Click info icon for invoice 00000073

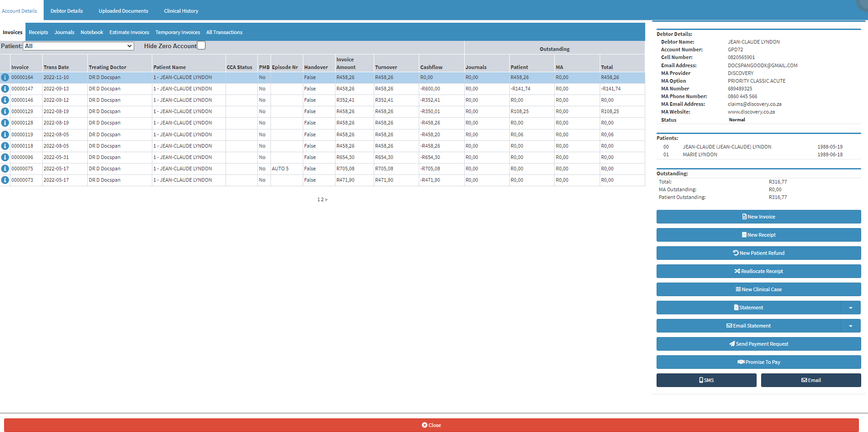pos(5,180)
